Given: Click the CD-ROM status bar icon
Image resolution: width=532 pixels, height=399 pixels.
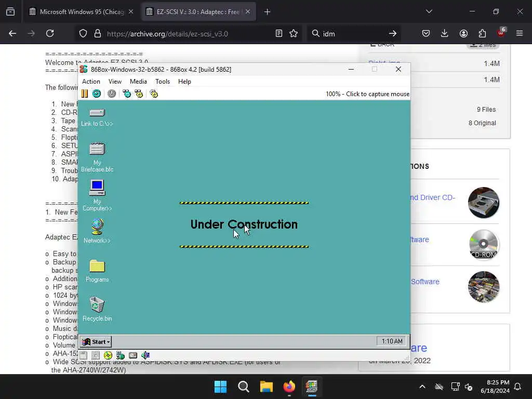Looking at the screenshot, I should [x=108, y=355].
